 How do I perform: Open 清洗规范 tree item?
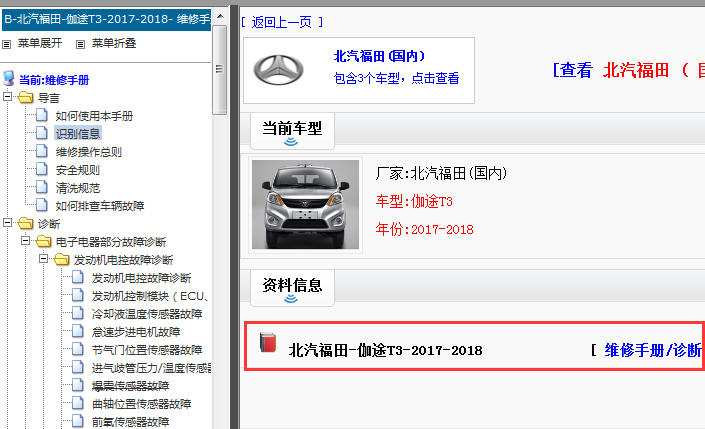pos(78,188)
